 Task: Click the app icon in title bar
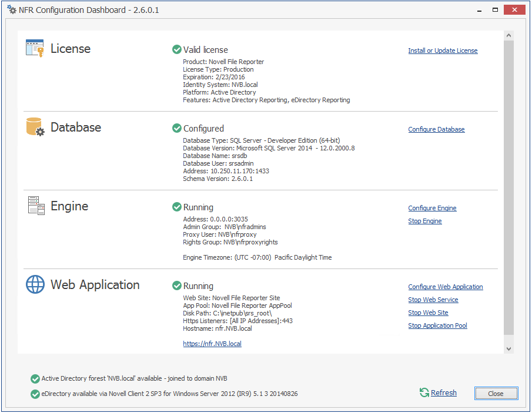11,10
